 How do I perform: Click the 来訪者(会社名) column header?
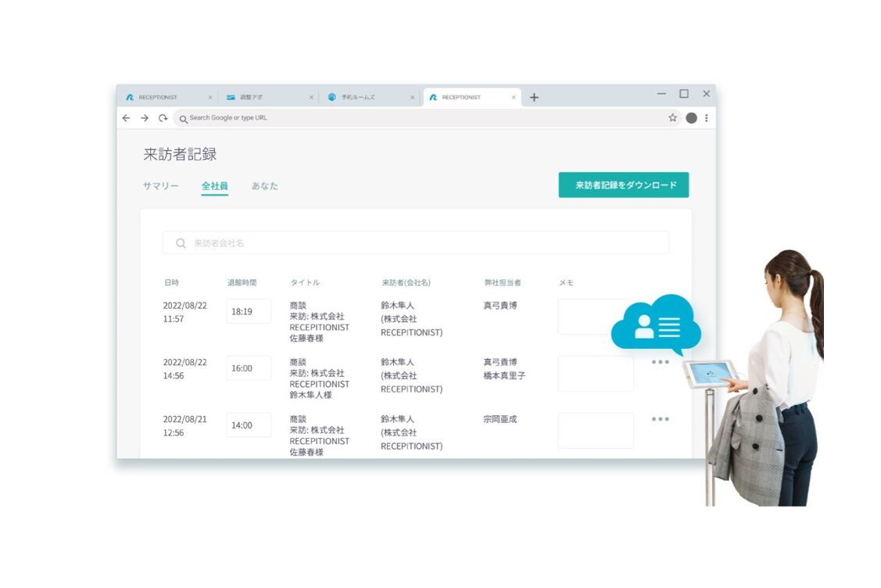coord(406,283)
